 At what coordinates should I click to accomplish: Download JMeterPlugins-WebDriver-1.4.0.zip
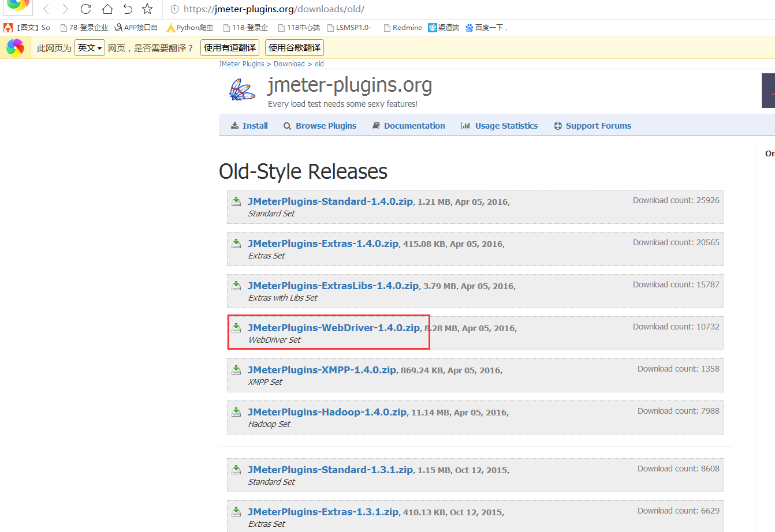pos(334,328)
